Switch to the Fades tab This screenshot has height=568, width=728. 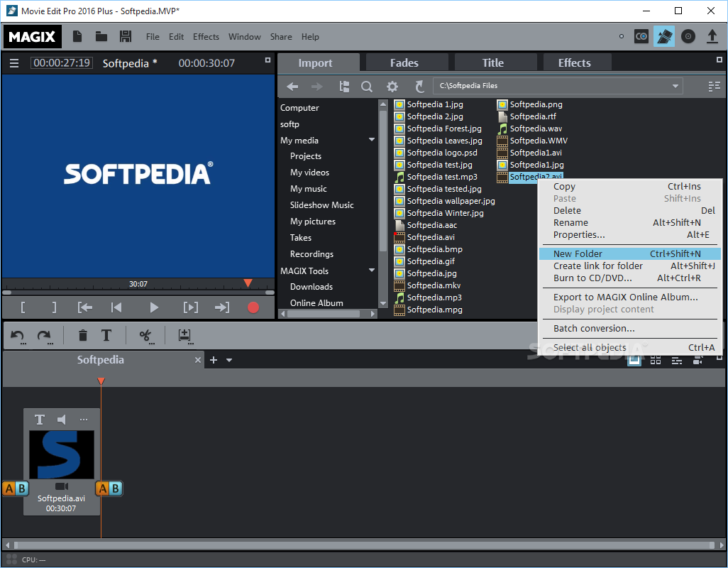coord(406,62)
